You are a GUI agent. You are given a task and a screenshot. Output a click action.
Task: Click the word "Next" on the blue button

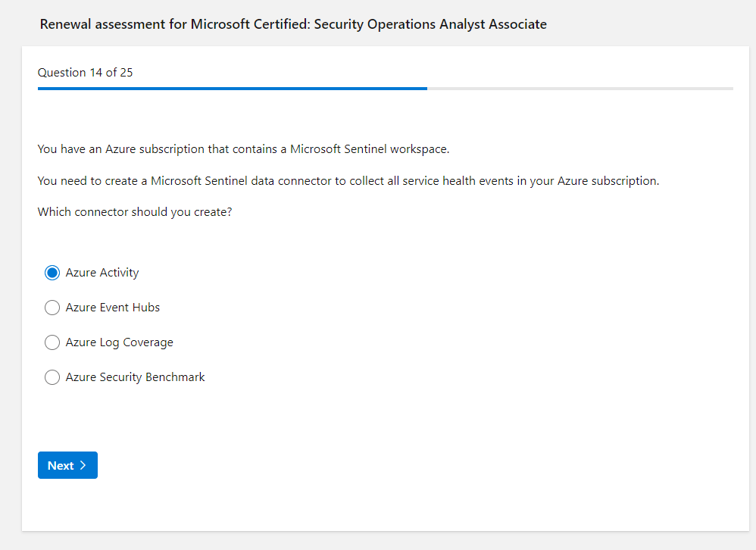click(61, 465)
